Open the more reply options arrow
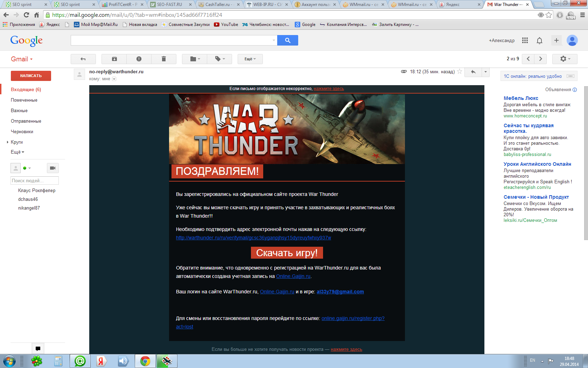Screen dimensions: 588x368 [x=485, y=72]
